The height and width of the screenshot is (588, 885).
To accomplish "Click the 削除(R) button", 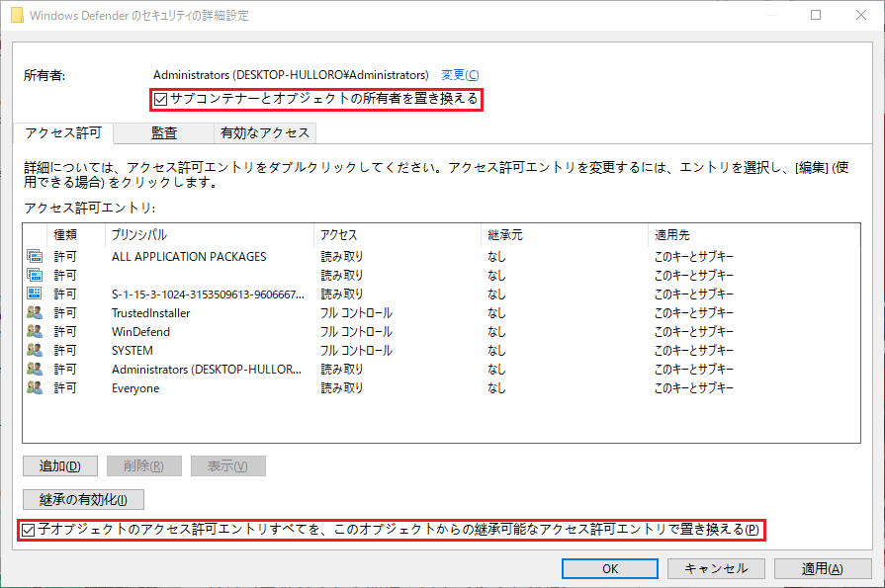I will tap(144, 466).
